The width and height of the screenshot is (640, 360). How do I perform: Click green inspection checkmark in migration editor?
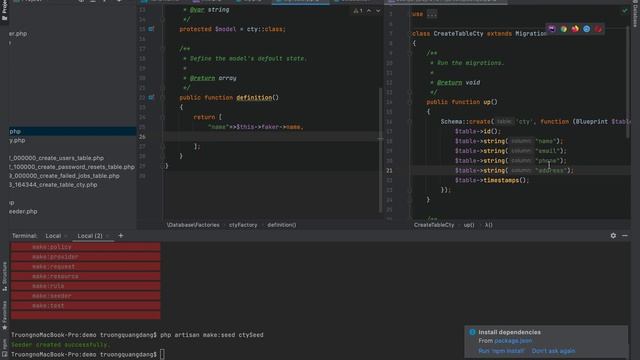[x=624, y=11]
